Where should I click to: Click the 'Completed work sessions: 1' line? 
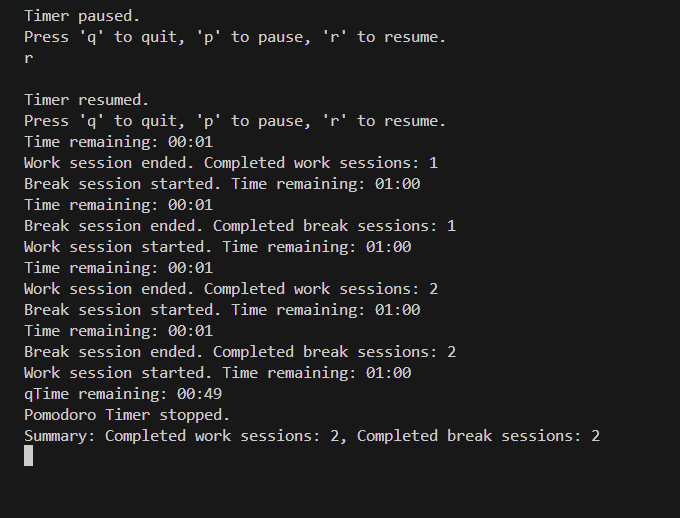pyautogui.click(x=230, y=163)
